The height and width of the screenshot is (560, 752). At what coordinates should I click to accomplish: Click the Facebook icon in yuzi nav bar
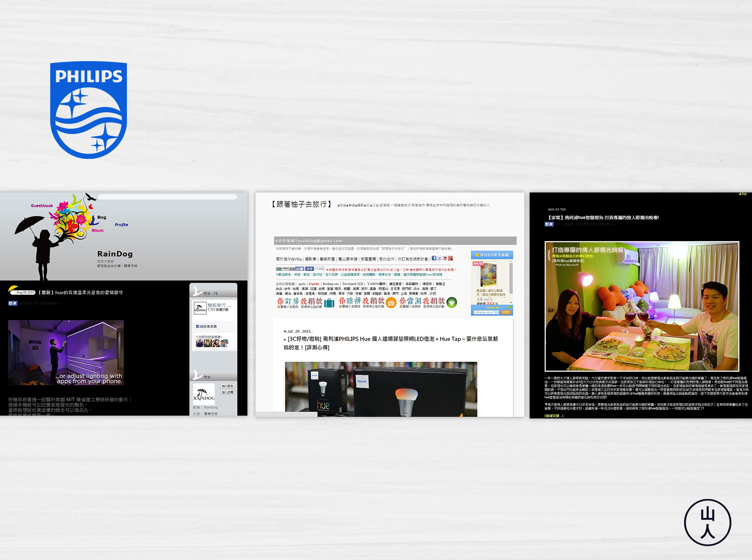pos(434,258)
